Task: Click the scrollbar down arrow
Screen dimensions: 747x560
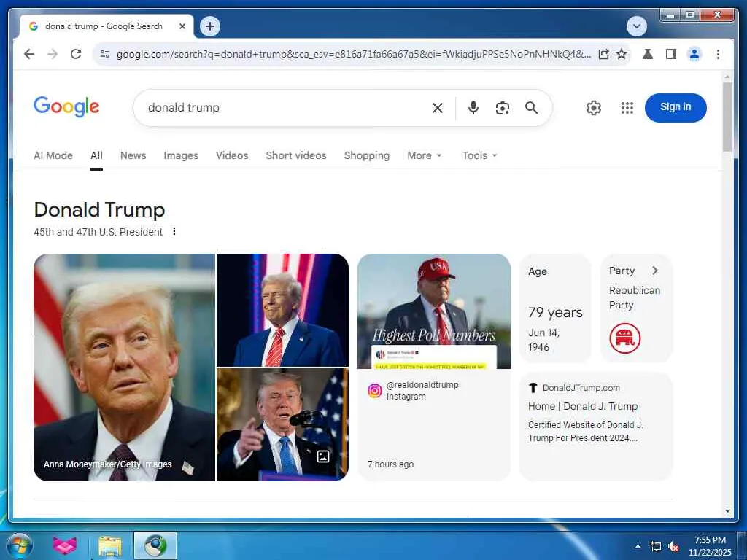Action: pos(727,511)
